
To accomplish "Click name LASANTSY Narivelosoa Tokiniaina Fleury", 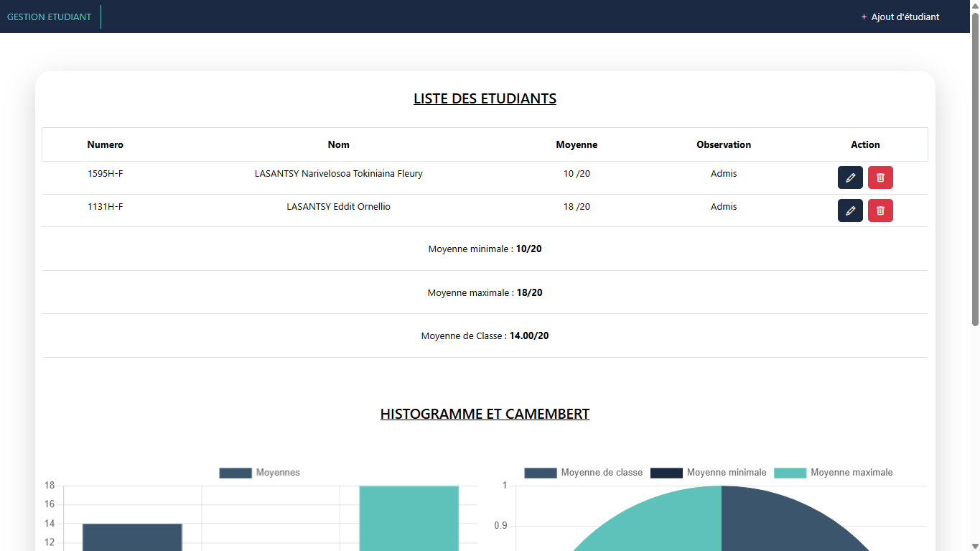I will point(339,173).
